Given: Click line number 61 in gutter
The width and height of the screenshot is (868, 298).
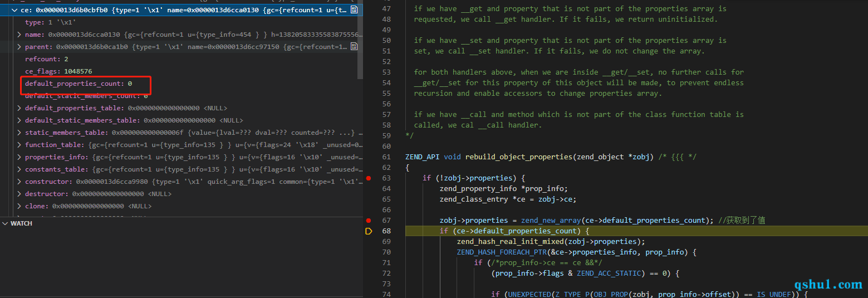Looking at the screenshot, I should (386, 157).
